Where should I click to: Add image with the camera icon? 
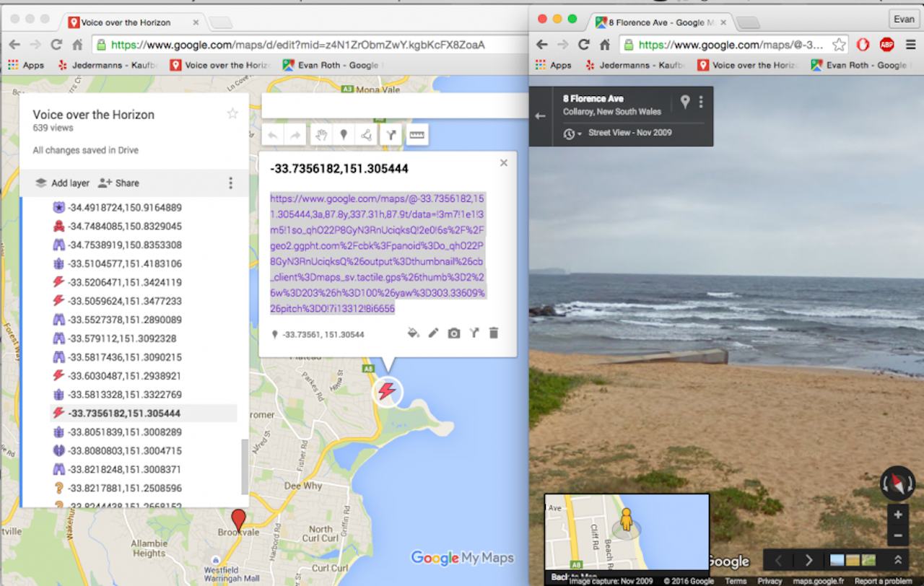(x=453, y=333)
